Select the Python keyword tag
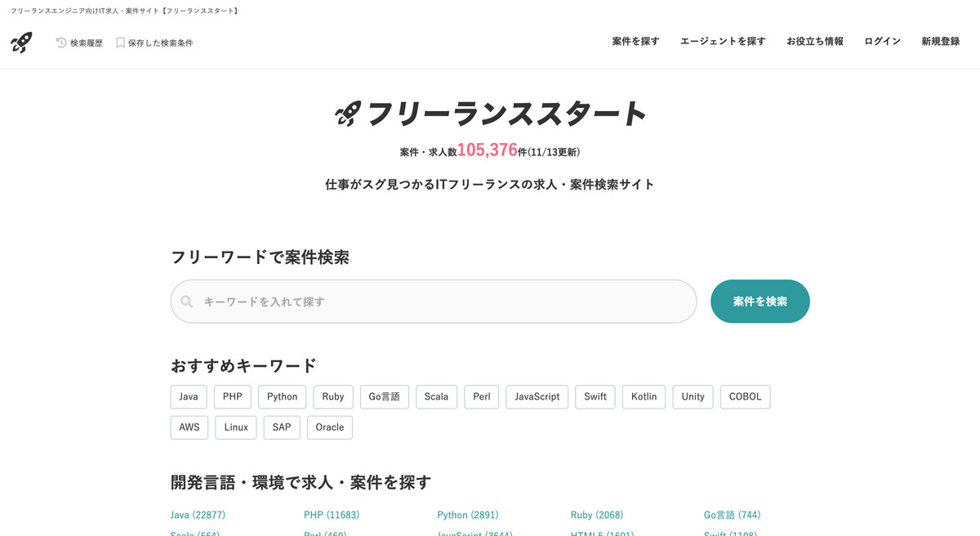 click(283, 397)
